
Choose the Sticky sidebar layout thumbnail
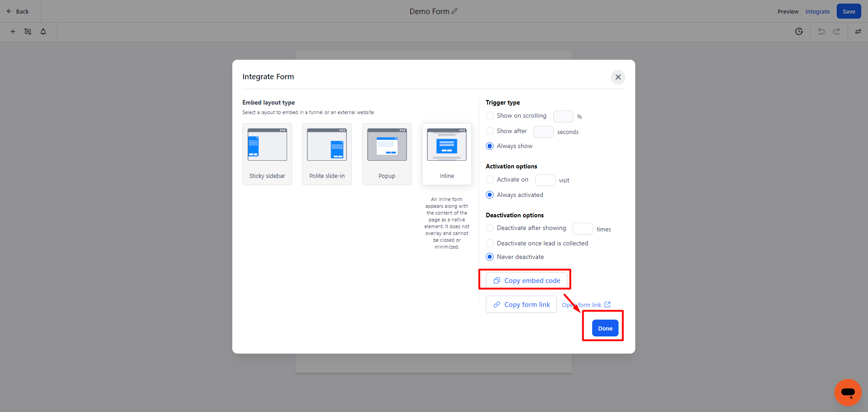[x=267, y=154]
